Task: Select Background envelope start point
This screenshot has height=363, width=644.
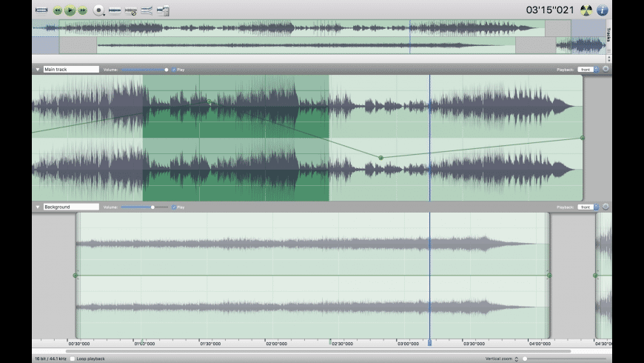Action: point(76,276)
